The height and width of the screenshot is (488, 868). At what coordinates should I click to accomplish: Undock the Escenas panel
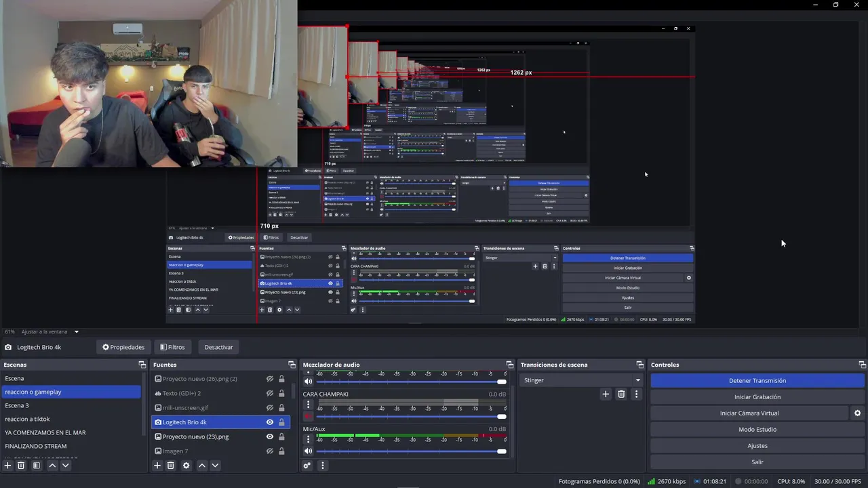point(142,365)
